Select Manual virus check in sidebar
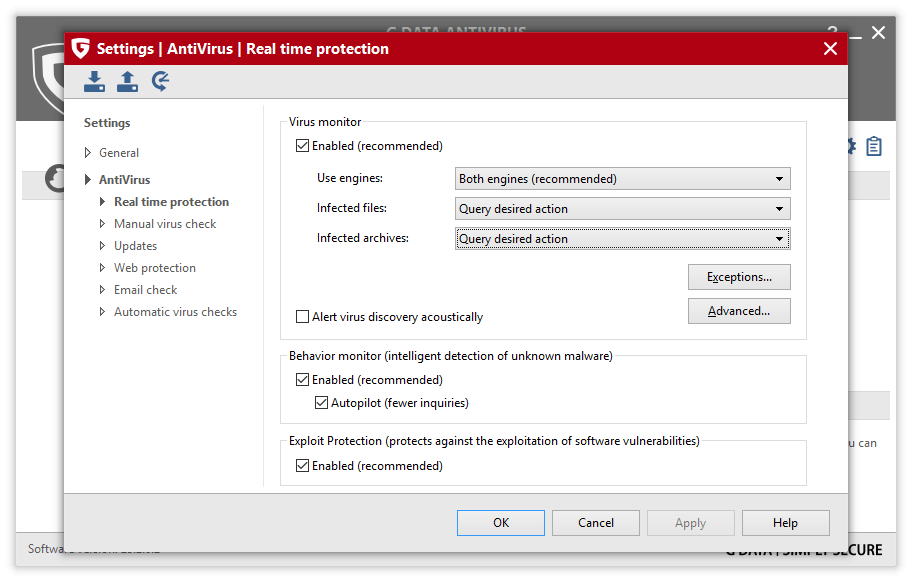The width and height of the screenshot is (912, 582). tap(165, 224)
